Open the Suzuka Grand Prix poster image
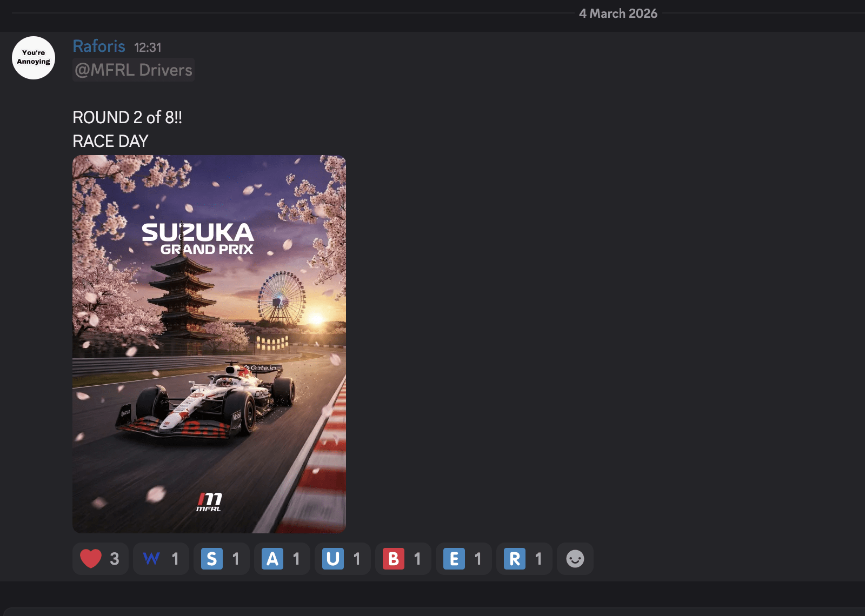The width and height of the screenshot is (865, 616). click(x=209, y=343)
